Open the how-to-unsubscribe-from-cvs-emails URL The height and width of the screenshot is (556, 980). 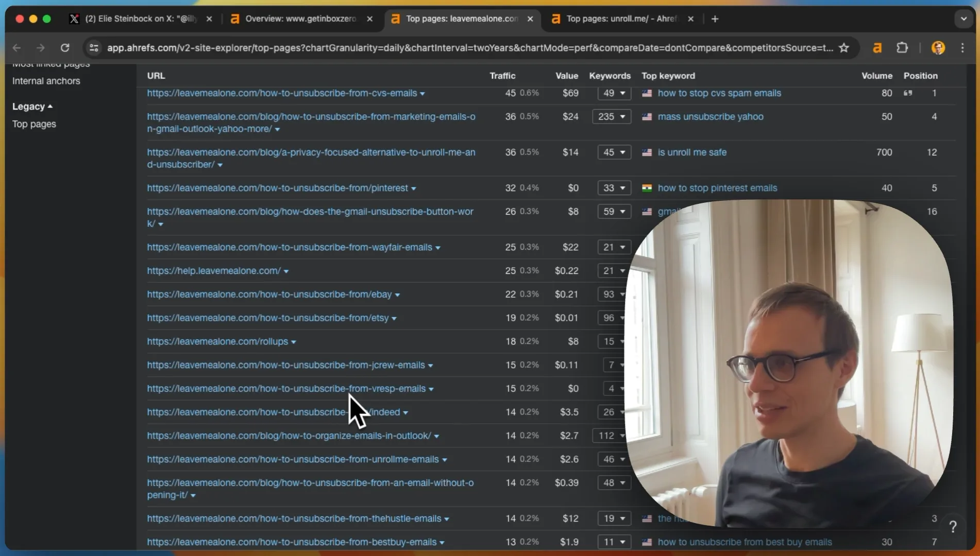pyautogui.click(x=282, y=93)
